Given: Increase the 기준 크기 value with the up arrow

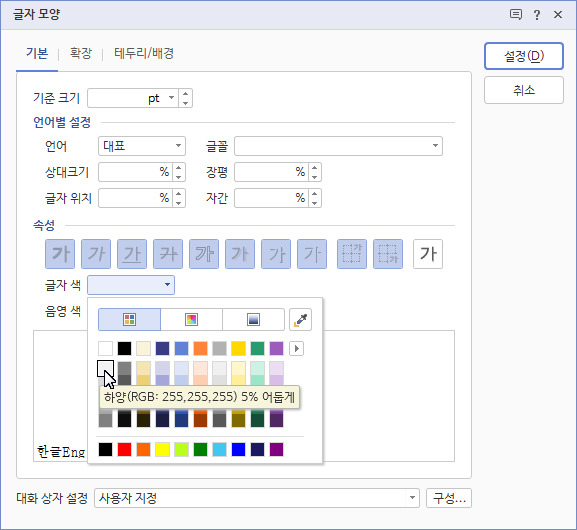Looking at the screenshot, I should [x=185, y=94].
